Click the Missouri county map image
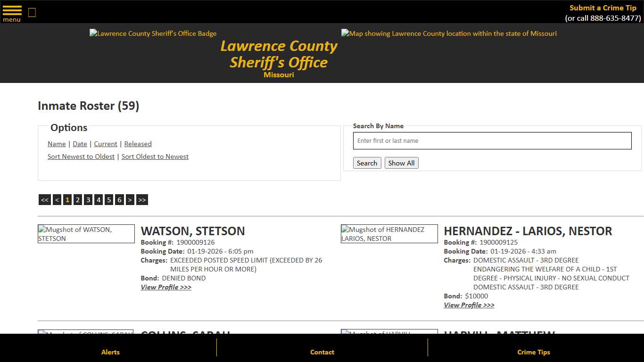The height and width of the screenshot is (362, 644). pos(448,33)
